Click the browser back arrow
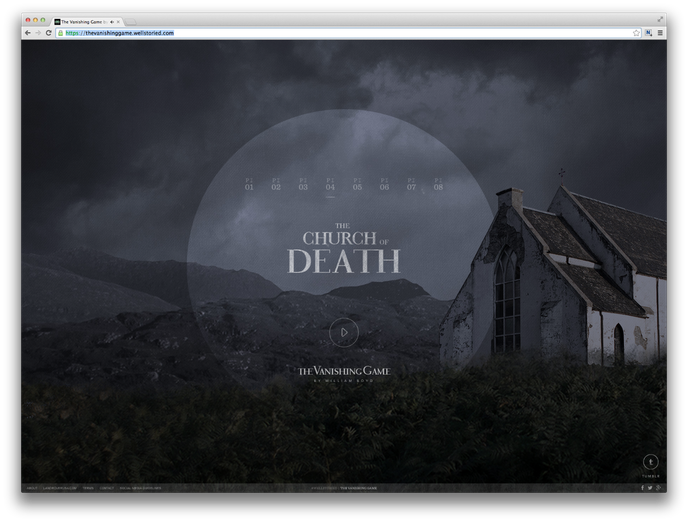The width and height of the screenshot is (688, 522). 28,33
